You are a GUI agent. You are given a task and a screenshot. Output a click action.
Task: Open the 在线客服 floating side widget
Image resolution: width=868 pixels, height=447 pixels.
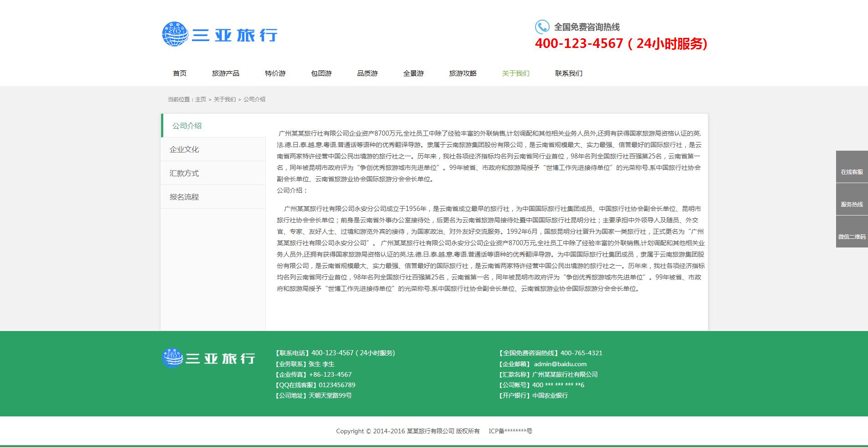pos(852,167)
